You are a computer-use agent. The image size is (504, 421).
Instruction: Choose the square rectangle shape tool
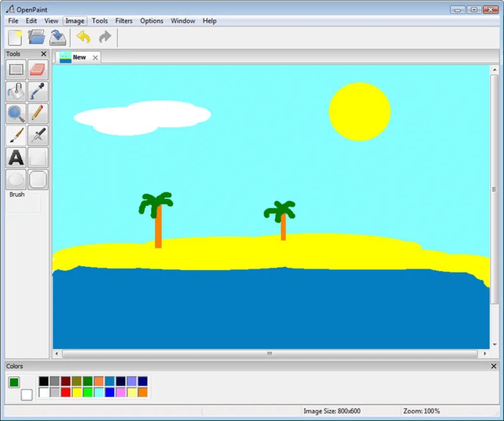pyautogui.click(x=38, y=157)
